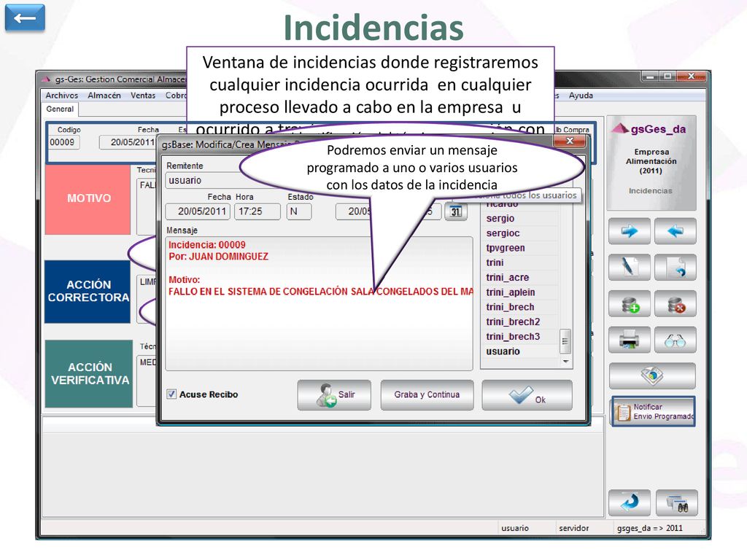
Task: Delete record with database red X icon
Action: coord(675,304)
